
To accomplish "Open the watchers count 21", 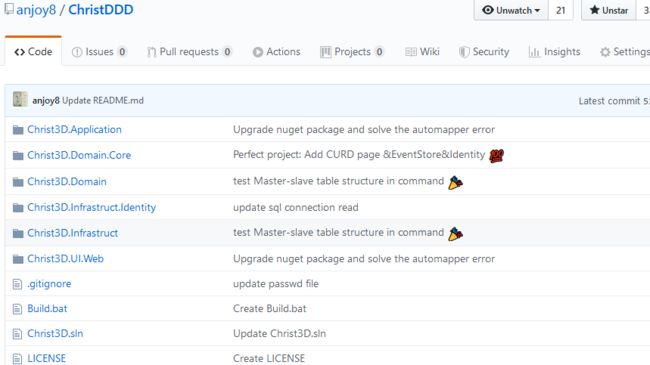I will tap(560, 10).
